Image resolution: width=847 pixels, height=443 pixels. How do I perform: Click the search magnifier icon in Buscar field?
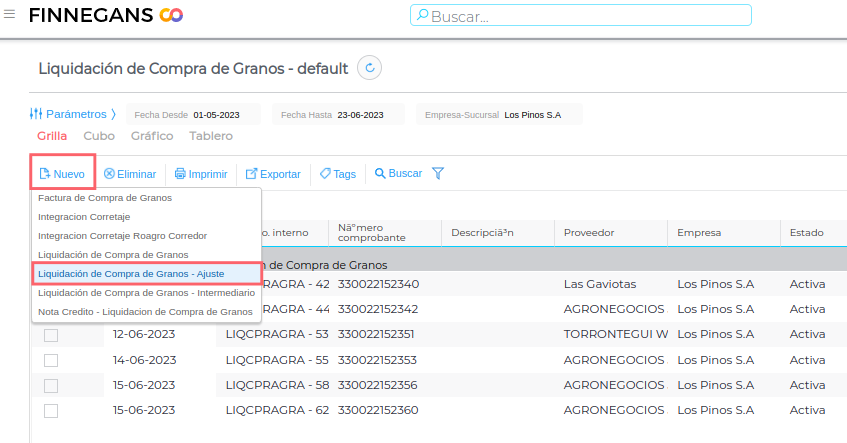click(422, 15)
